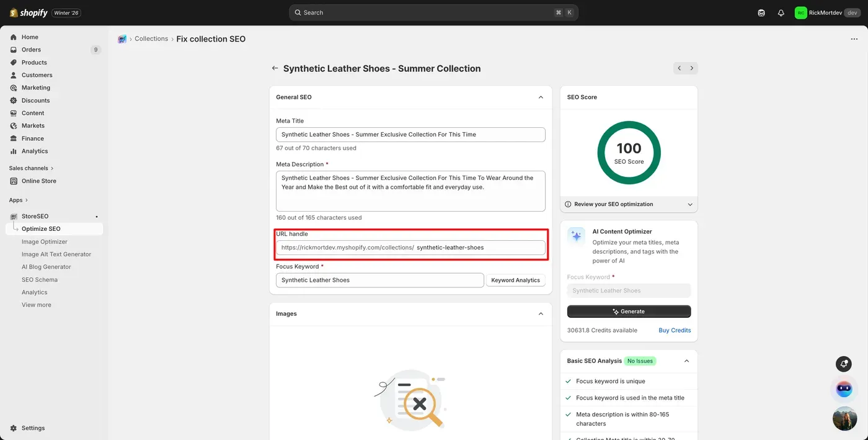This screenshot has height=440, width=868.
Task: Click the Meta Title field
Action: pos(410,135)
